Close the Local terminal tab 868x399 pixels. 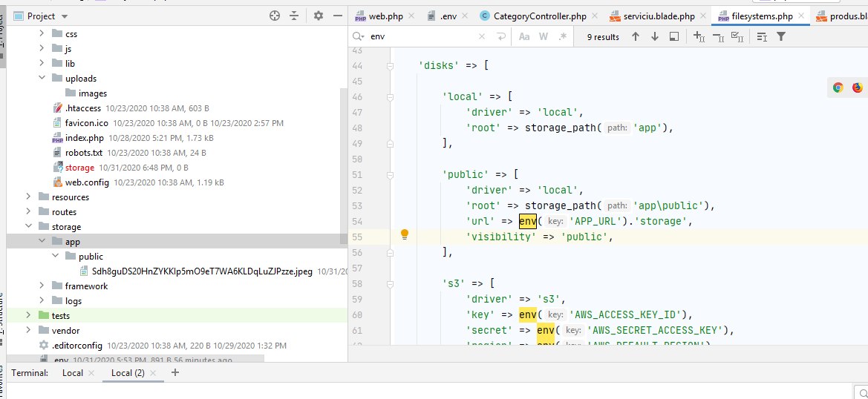tap(92, 373)
